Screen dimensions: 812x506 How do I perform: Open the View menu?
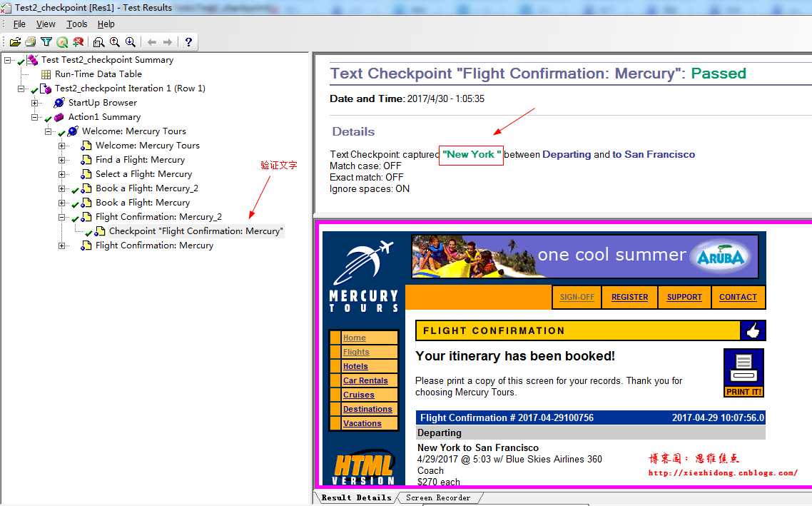(x=46, y=24)
